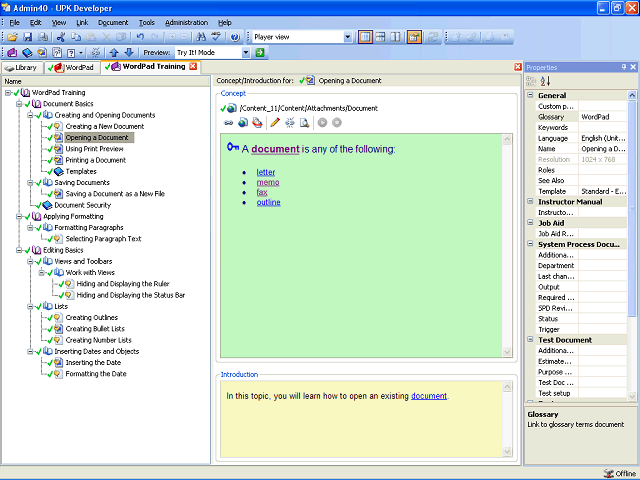Click the chain link icon in Concept pane
Screen dimensions: 640x480
click(x=229, y=122)
